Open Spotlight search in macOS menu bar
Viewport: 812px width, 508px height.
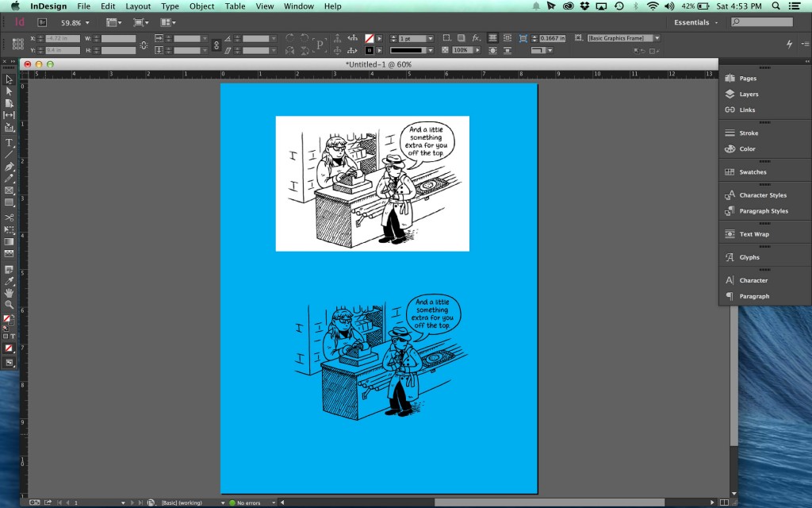tap(776, 6)
